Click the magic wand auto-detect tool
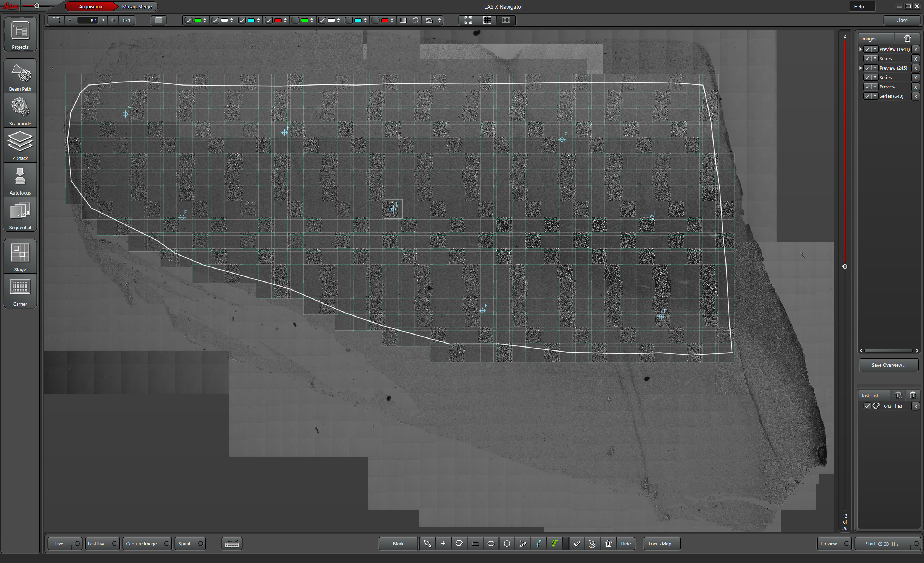924x563 pixels. (522, 544)
